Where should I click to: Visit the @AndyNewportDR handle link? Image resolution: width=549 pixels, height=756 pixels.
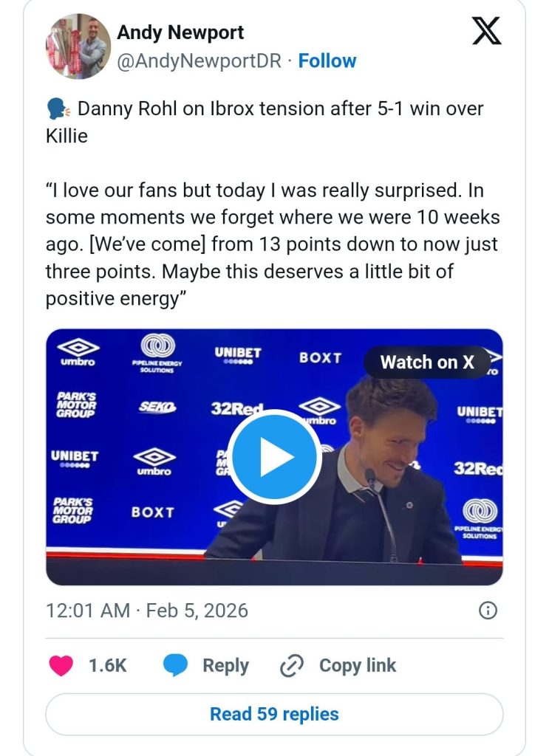pyautogui.click(x=200, y=61)
